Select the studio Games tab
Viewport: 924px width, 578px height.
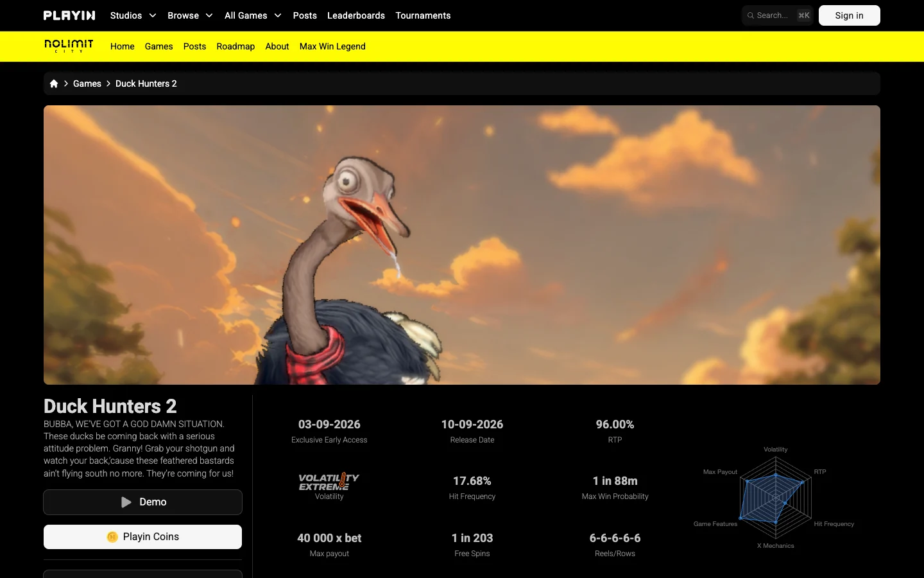coord(159,46)
